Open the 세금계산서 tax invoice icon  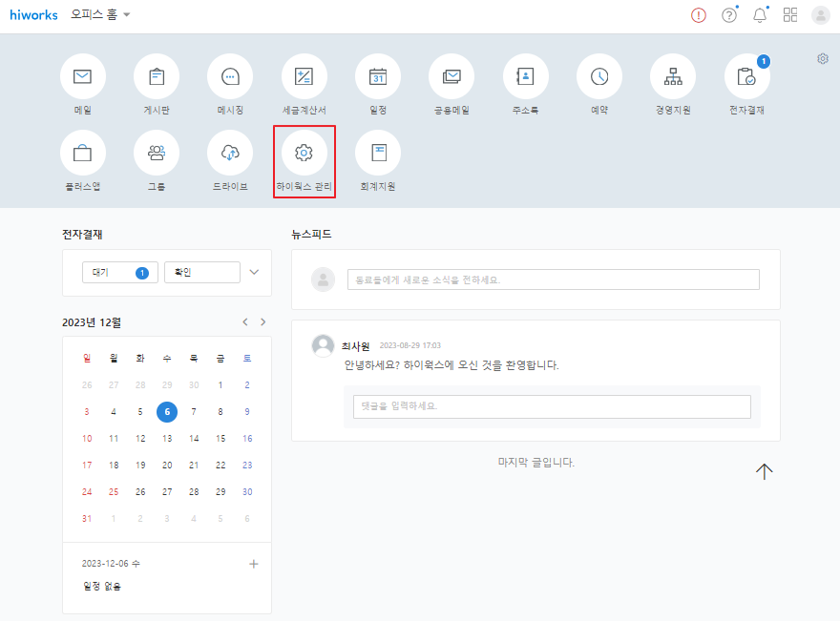point(304,77)
